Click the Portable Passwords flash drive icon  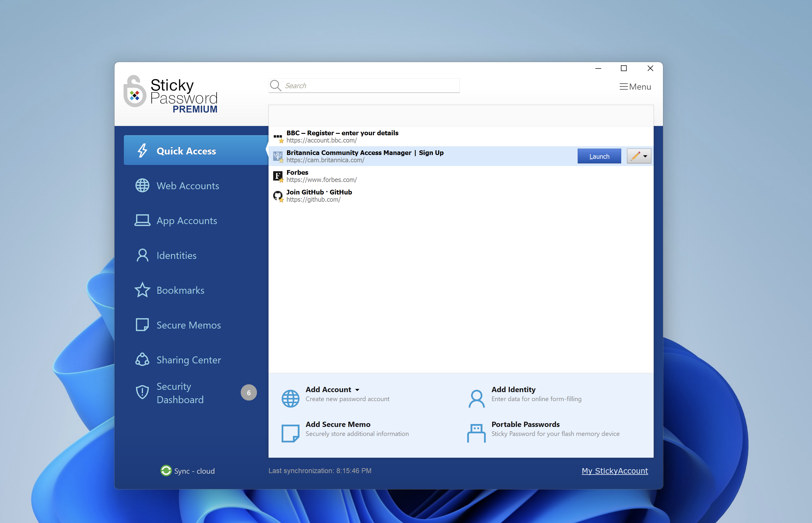[476, 433]
